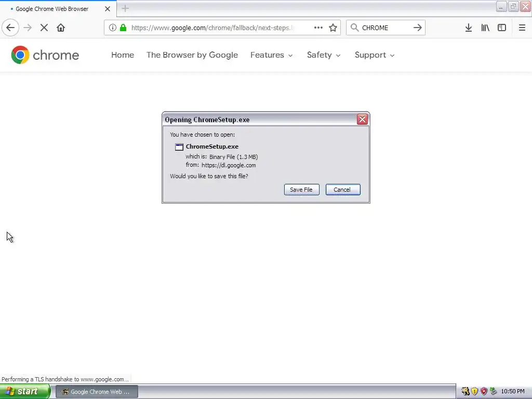Click the red security alert tray icon
This screenshot has height=399, width=532.
[484, 392]
